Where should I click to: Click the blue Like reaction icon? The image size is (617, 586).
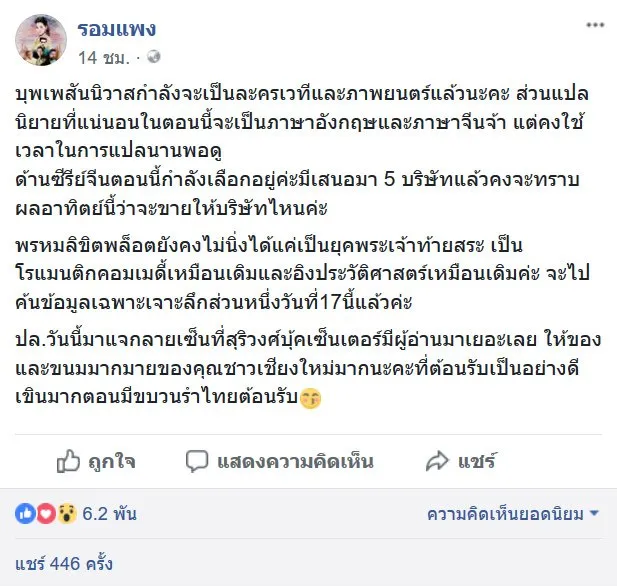pyautogui.click(x=25, y=514)
